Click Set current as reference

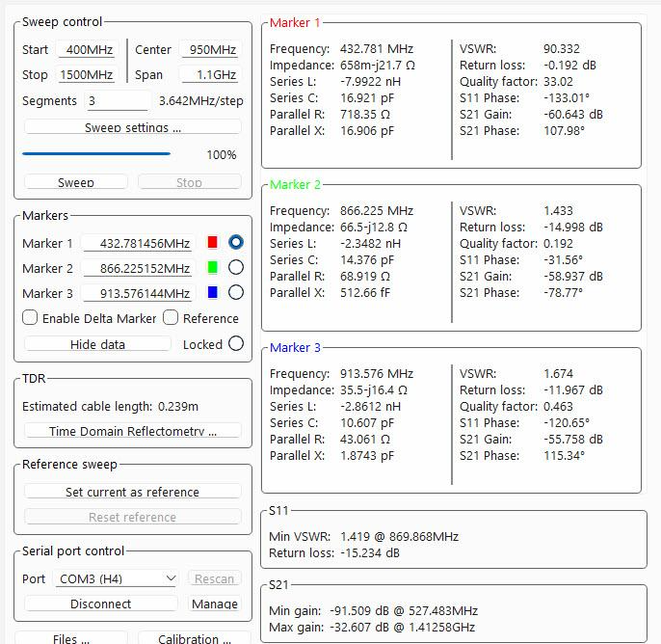point(133,492)
